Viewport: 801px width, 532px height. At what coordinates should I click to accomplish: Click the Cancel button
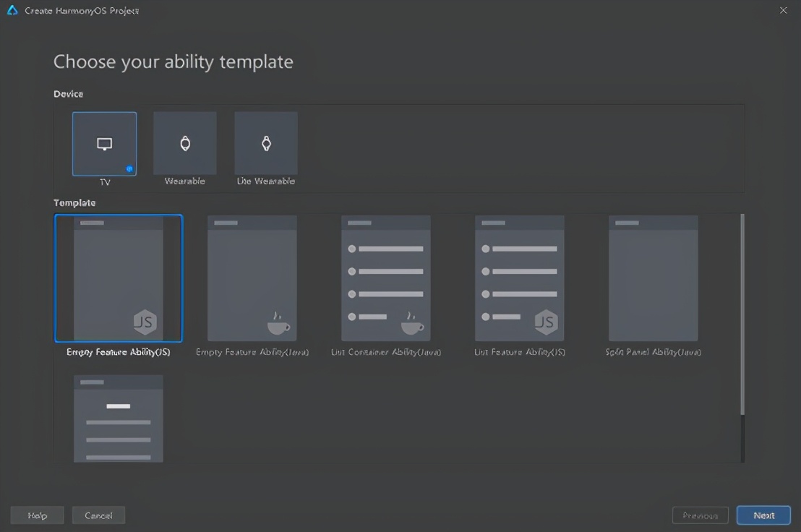click(98, 515)
